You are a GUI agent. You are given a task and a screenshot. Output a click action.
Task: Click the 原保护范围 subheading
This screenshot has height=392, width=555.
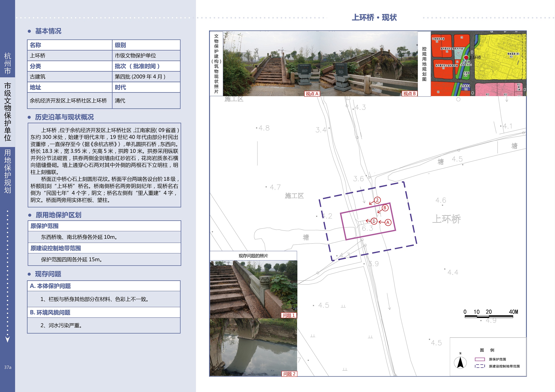pos(45,226)
